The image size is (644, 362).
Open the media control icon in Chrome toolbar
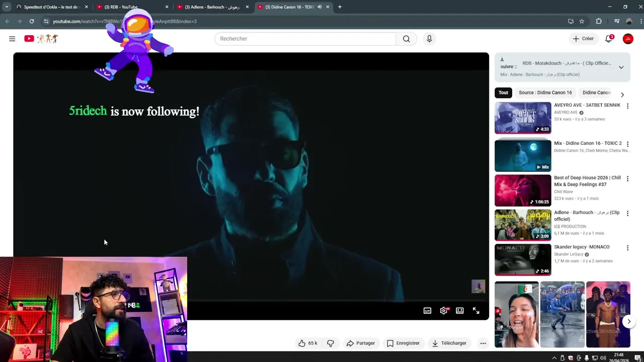click(617, 21)
